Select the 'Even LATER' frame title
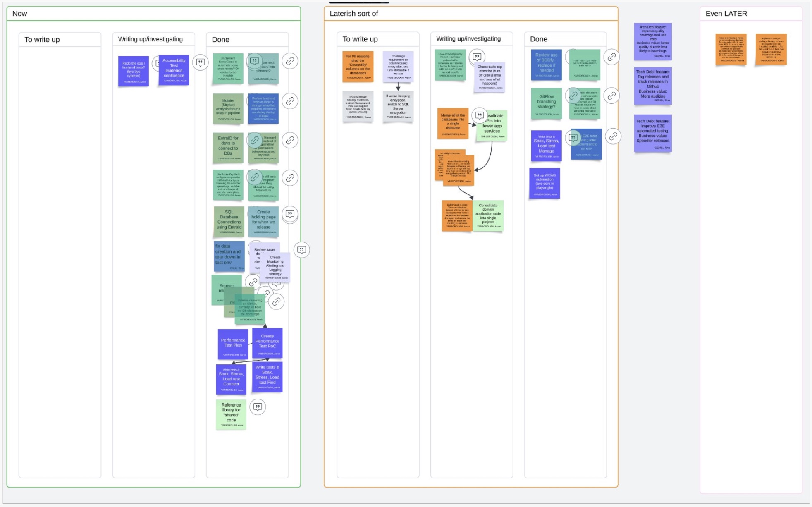The width and height of the screenshot is (812, 507). tap(726, 14)
